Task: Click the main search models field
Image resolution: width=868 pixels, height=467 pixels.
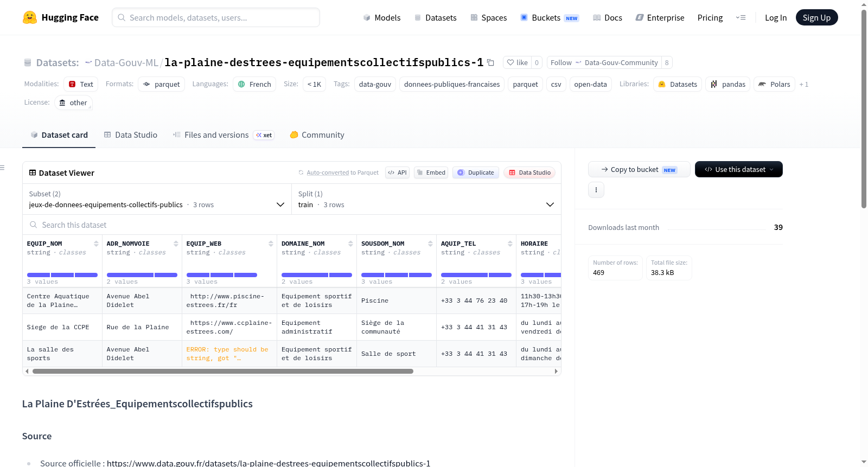Action: pyautogui.click(x=216, y=17)
